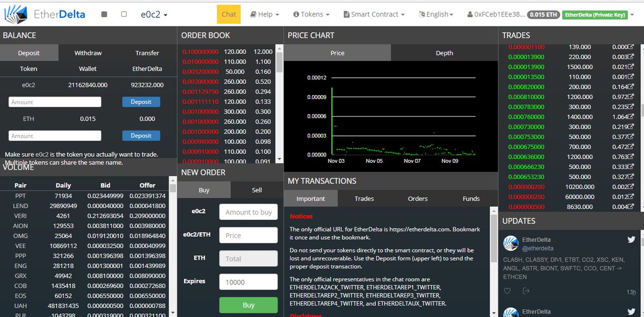Open transaction link for 1500.000 trade
The image size is (644, 317).
(x=631, y=67)
